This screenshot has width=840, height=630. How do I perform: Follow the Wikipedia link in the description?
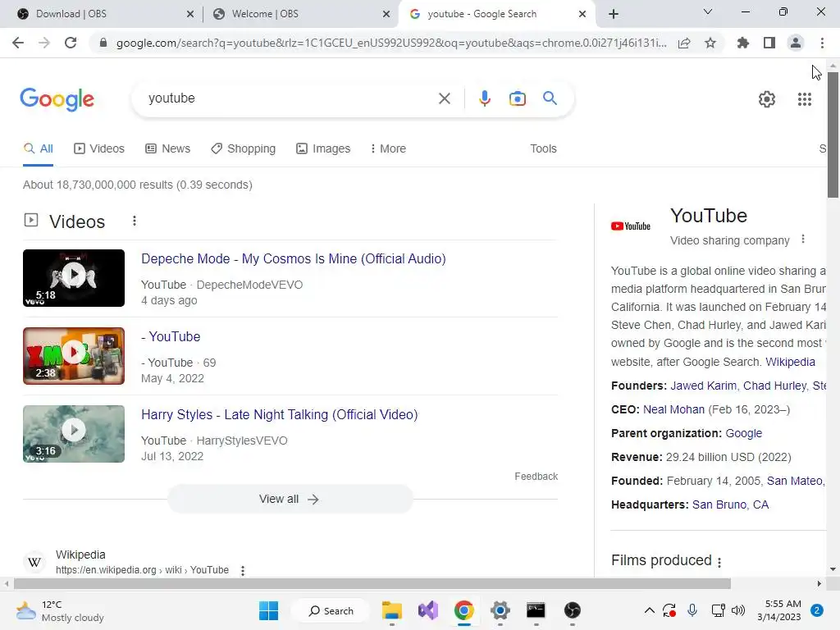790,362
